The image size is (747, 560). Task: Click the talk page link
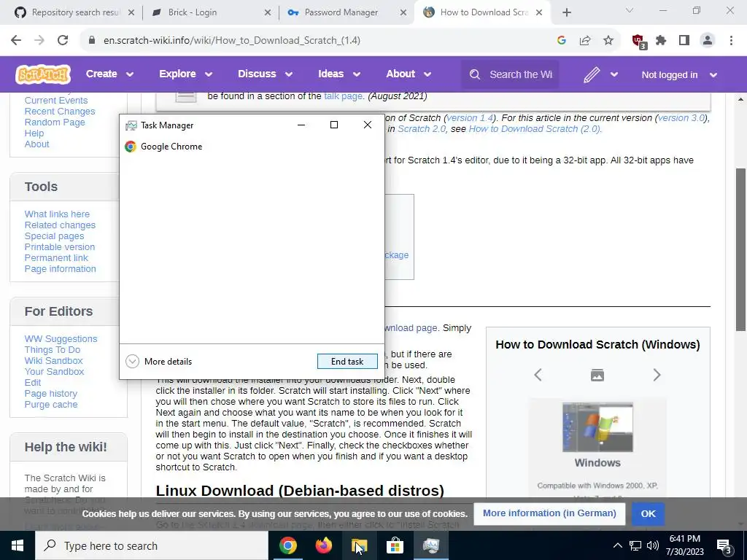[343, 96]
